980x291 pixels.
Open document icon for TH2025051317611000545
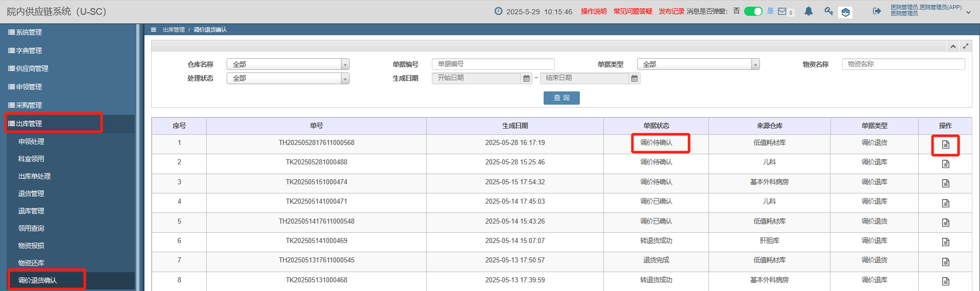point(945,262)
